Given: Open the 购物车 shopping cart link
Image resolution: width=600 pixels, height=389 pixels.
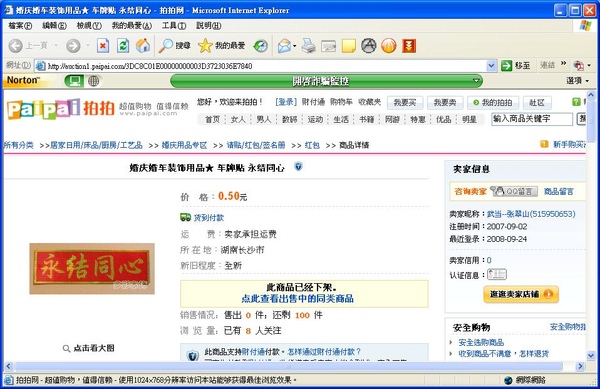Looking at the screenshot, I should (x=341, y=102).
